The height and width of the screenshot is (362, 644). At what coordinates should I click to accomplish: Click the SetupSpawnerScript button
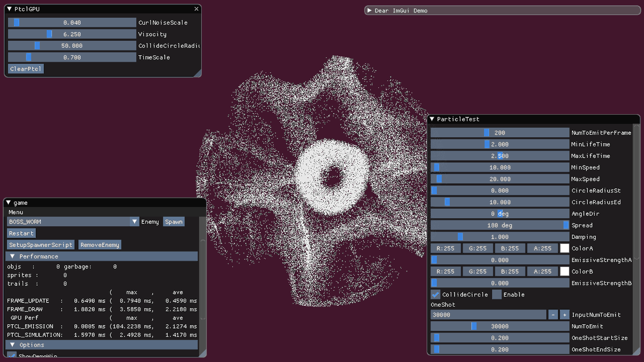41,245
